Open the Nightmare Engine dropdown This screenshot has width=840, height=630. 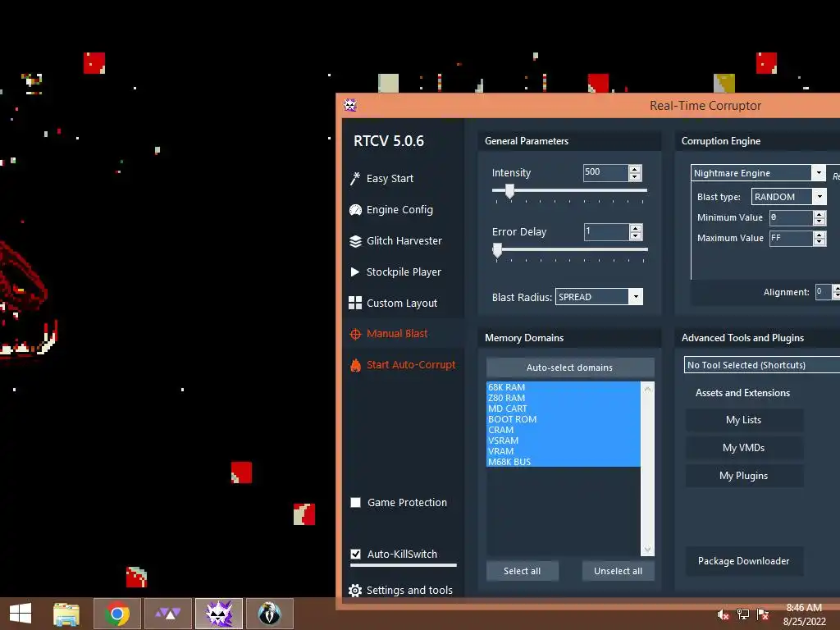(818, 172)
